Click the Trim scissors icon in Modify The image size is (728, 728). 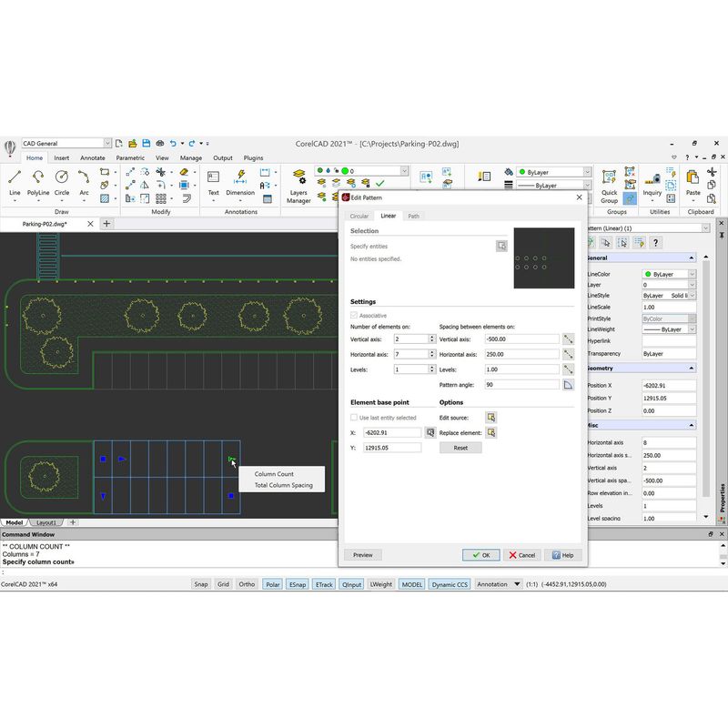(161, 172)
